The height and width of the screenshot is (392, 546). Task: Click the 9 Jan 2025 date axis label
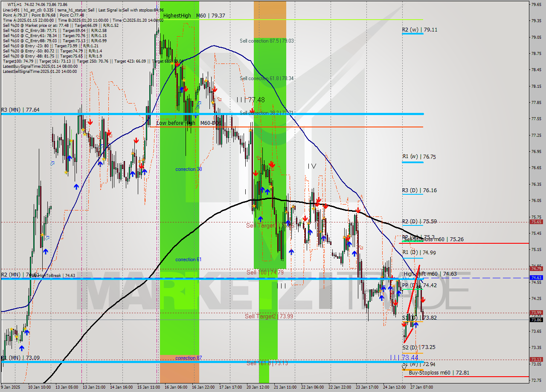coord(11,387)
